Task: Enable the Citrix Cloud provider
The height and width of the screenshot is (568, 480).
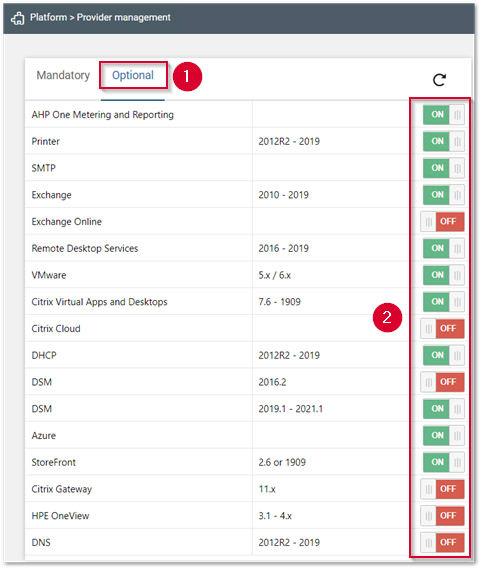Action: coord(442,329)
